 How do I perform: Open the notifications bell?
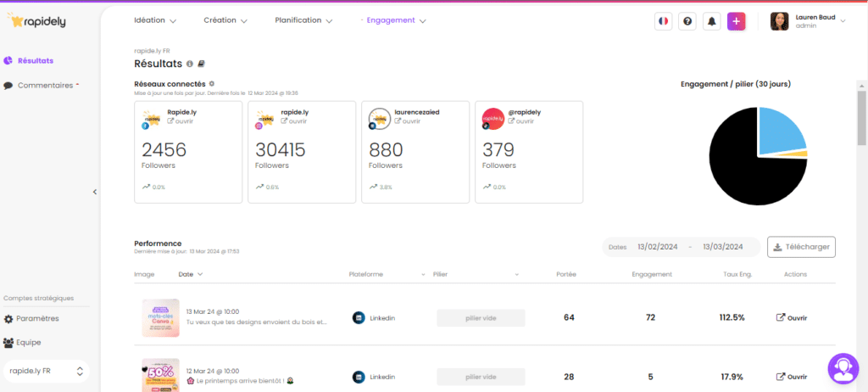pyautogui.click(x=711, y=21)
